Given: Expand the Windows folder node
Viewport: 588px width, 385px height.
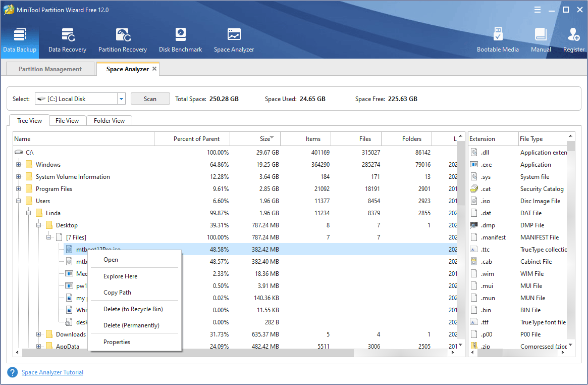Looking at the screenshot, I should 18,164.
